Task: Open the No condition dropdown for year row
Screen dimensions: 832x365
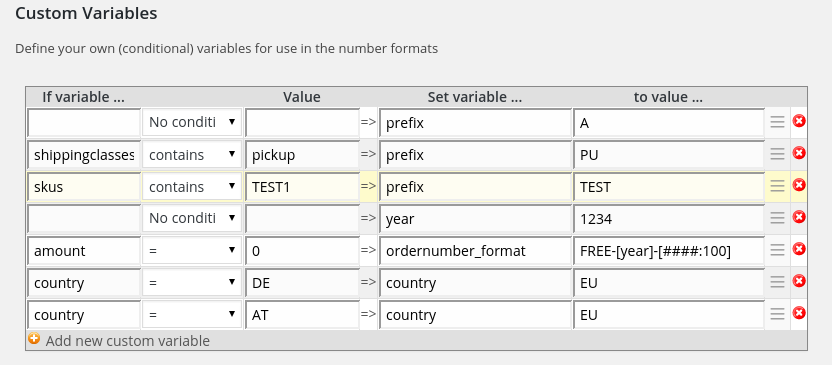Action: click(192, 218)
